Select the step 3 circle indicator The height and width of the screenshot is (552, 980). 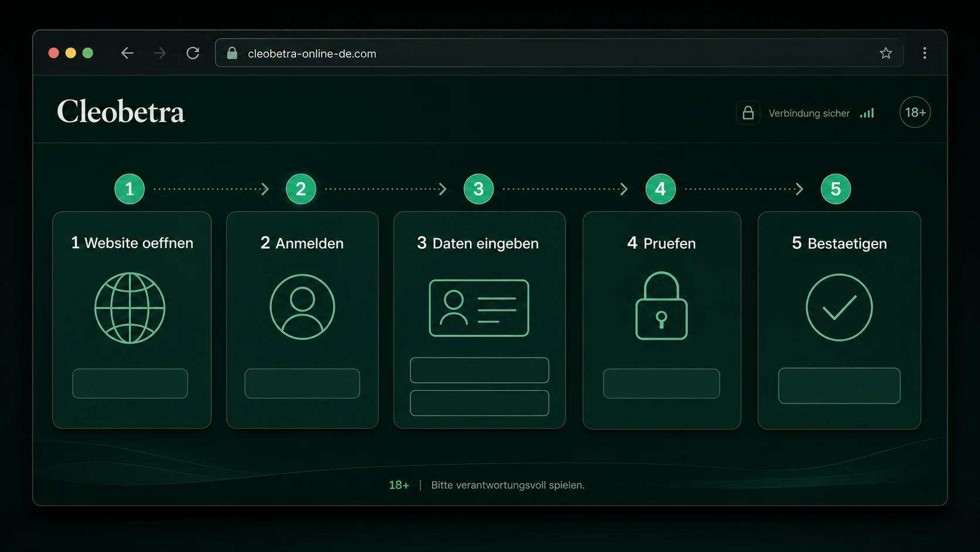pos(478,189)
